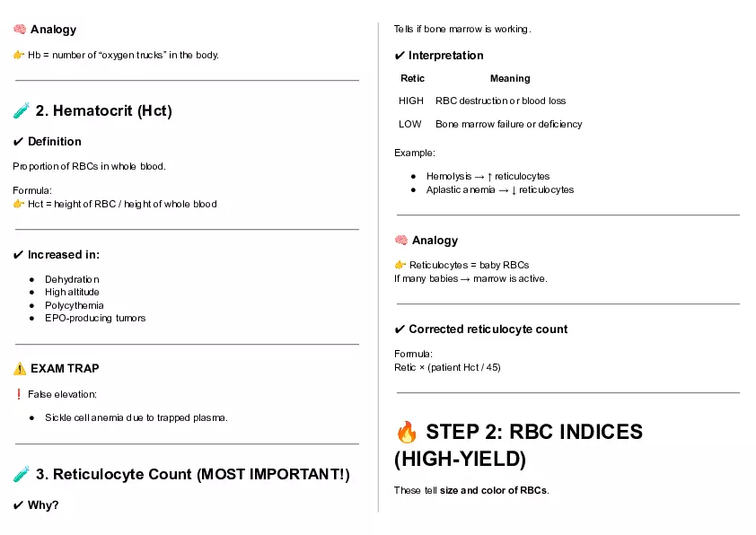Click the pointing hand before the Hct formula
Screen dimensions: 756x535
(19, 204)
